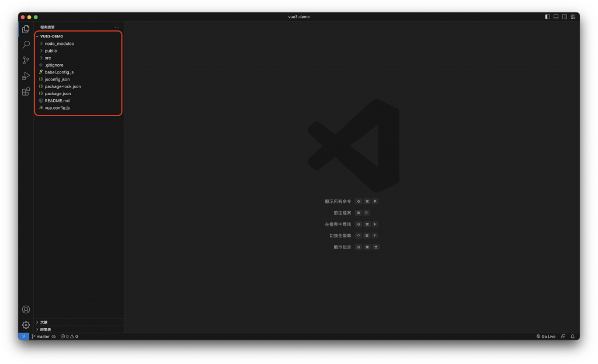Open README.md in the explorer
Viewport: 598px width, 364px height.
(x=79, y=101)
